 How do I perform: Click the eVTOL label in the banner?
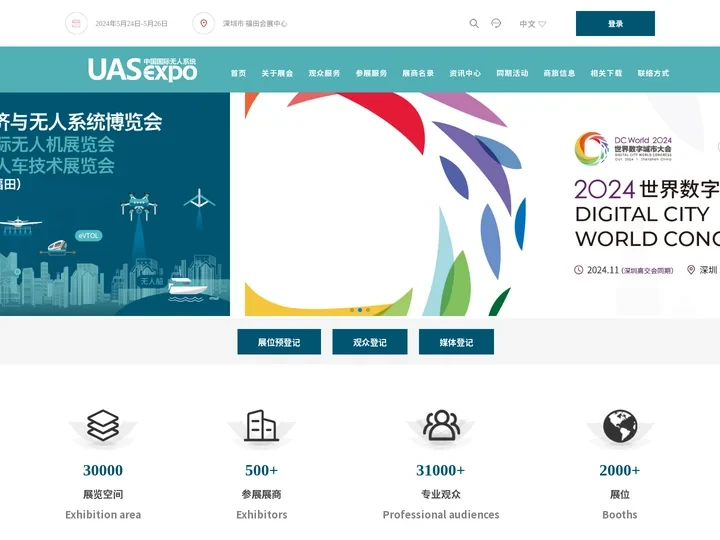pyautogui.click(x=88, y=236)
